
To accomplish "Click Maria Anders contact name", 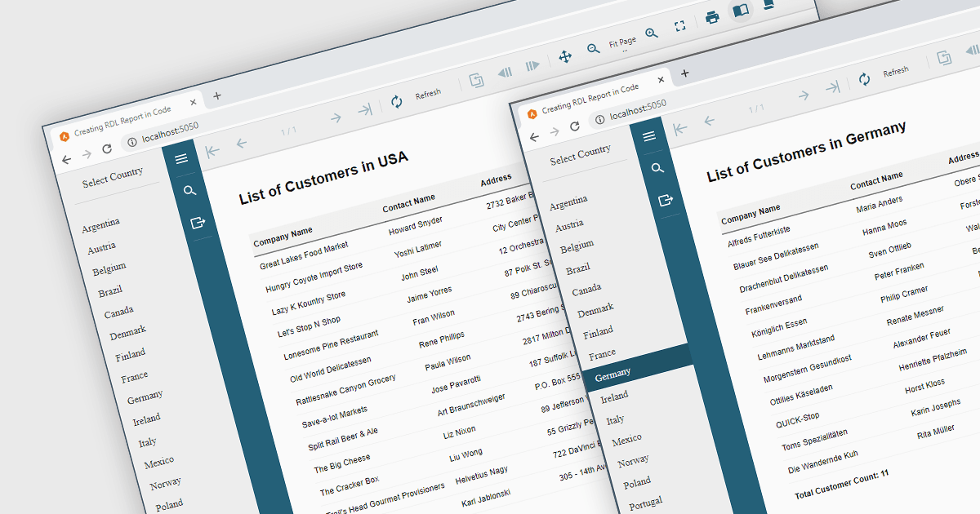I will [x=880, y=204].
